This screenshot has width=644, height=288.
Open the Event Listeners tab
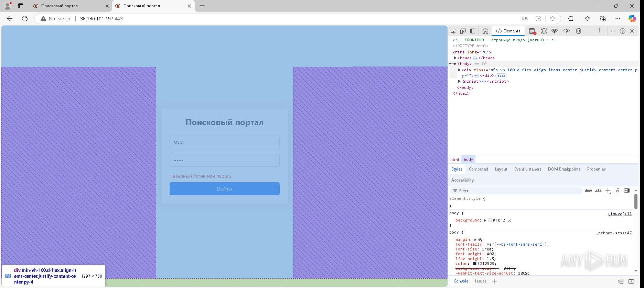pos(528,169)
